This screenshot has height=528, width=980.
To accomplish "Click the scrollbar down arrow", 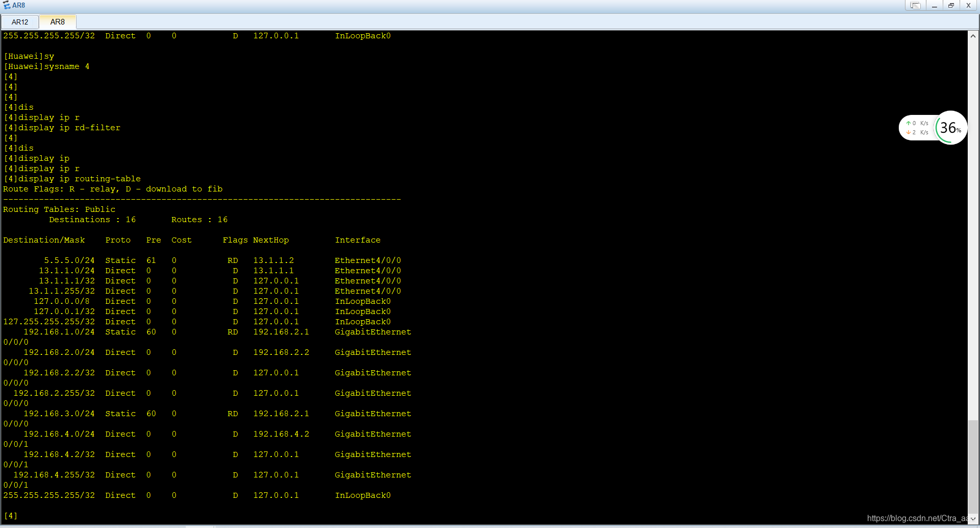I will (973, 518).
